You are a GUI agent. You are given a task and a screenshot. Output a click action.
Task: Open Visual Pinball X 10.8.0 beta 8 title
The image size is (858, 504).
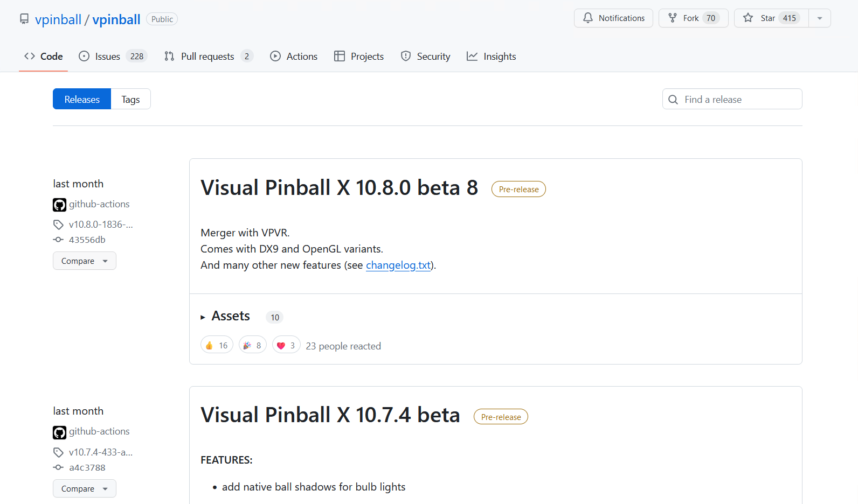point(340,188)
